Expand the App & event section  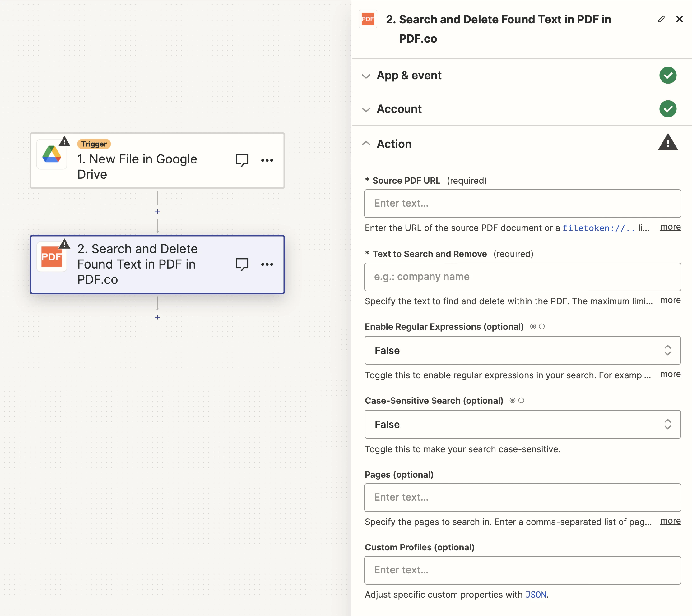409,75
